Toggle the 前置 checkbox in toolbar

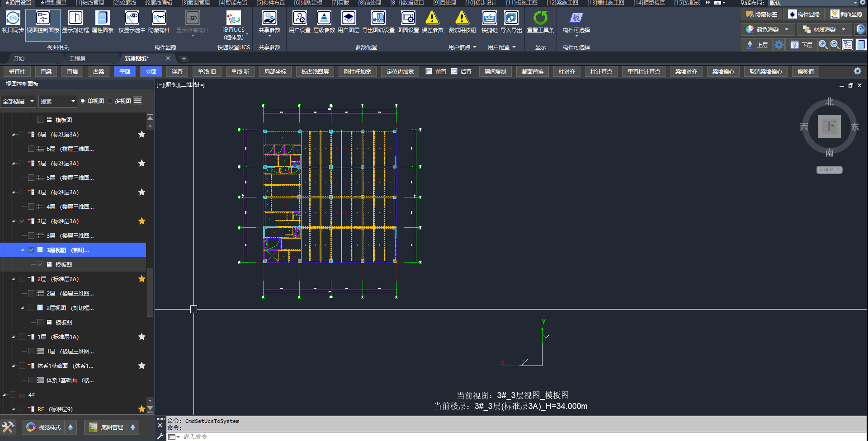[x=429, y=71]
